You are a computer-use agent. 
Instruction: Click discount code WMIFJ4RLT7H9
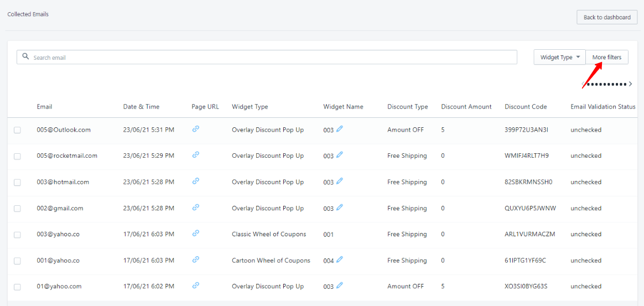click(x=527, y=155)
